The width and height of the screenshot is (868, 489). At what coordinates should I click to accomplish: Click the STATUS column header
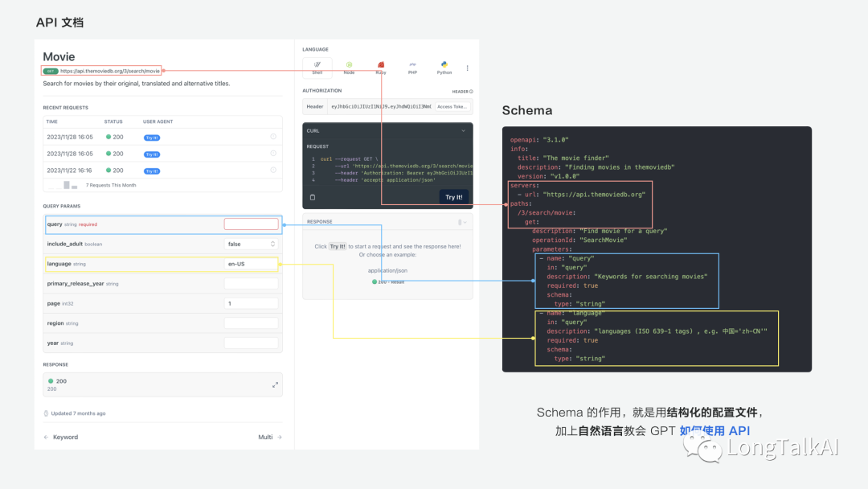(x=113, y=121)
